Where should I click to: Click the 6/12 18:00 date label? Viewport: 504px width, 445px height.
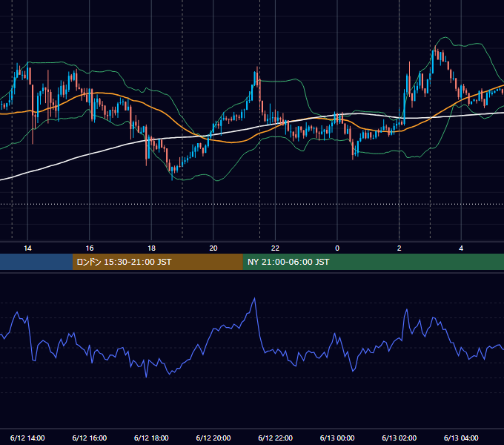(x=151, y=438)
